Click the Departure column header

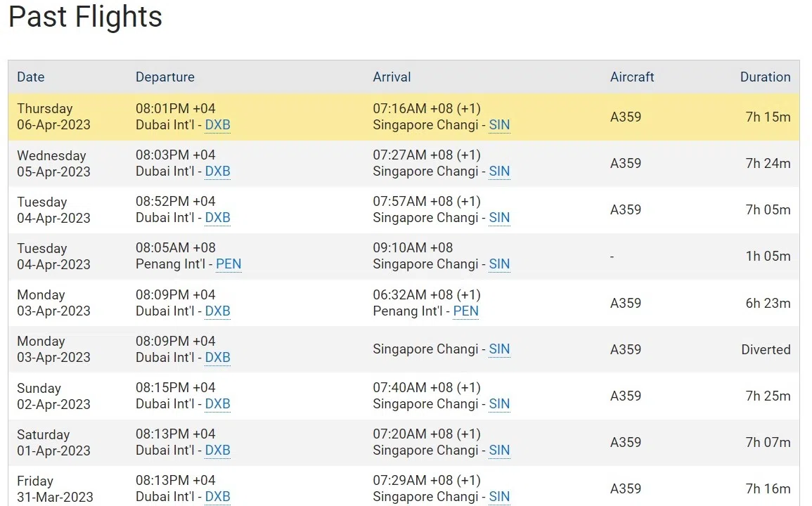tap(165, 77)
